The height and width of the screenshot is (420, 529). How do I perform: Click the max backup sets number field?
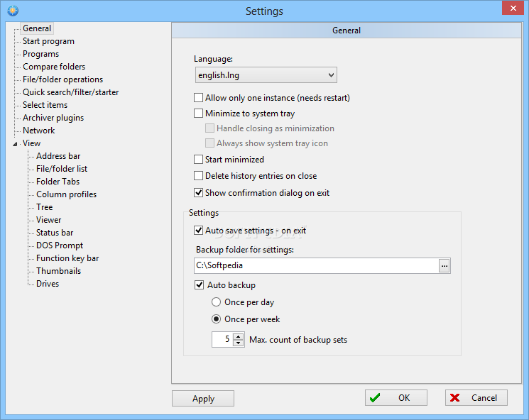pyautogui.click(x=223, y=339)
